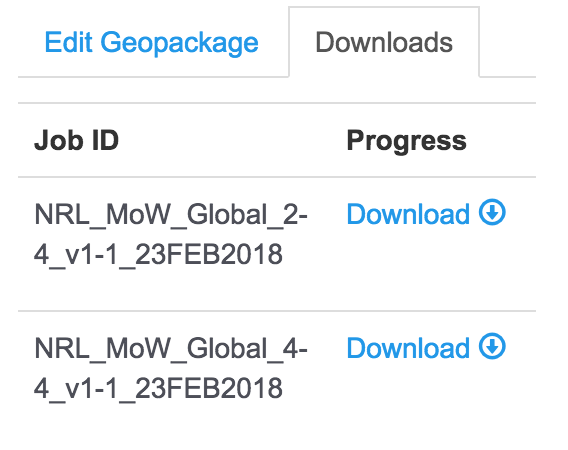Click the download arrow icon for NRL_MoW_Global_2-4
The height and width of the screenshot is (450, 568).
[492, 212]
